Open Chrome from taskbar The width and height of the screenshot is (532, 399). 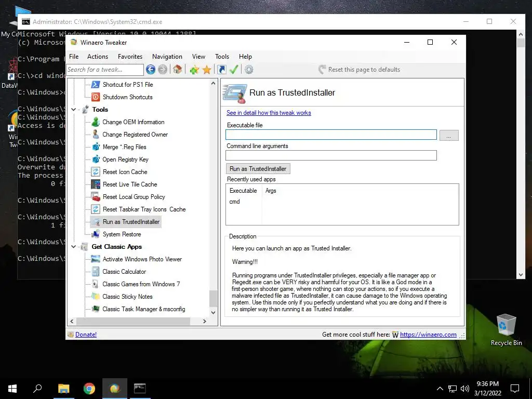click(x=89, y=389)
